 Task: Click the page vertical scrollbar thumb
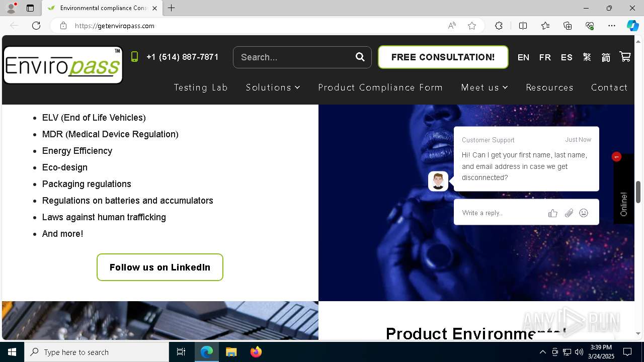pos(638,192)
